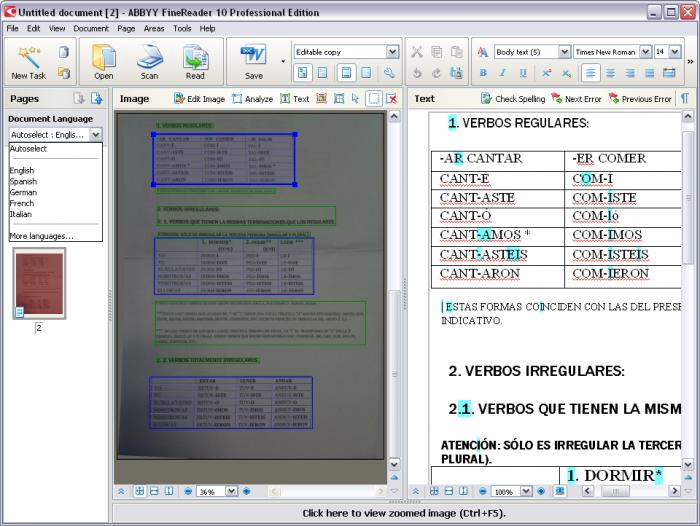Toggle bold formatting
The image size is (700, 526).
tap(483, 73)
